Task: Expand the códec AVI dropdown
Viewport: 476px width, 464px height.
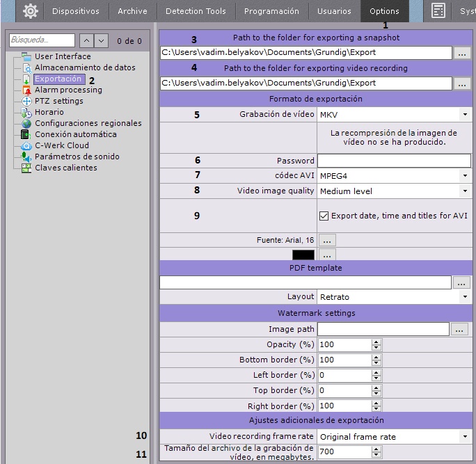Action: click(394, 175)
